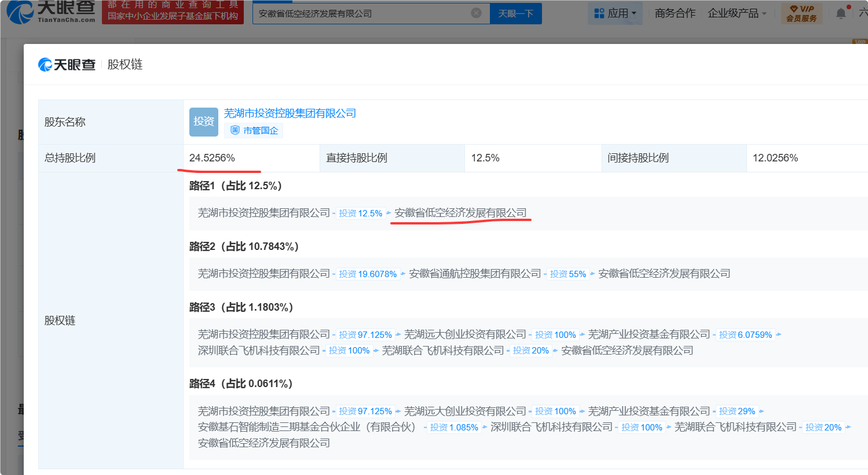Image resolution: width=868 pixels, height=475 pixels.
Task: Open the 应用 apps dropdown
Action: [x=616, y=13]
